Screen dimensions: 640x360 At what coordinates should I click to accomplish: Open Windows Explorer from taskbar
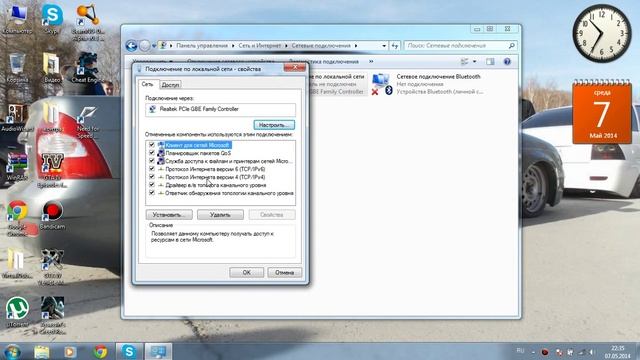pyautogui.click(x=42, y=351)
